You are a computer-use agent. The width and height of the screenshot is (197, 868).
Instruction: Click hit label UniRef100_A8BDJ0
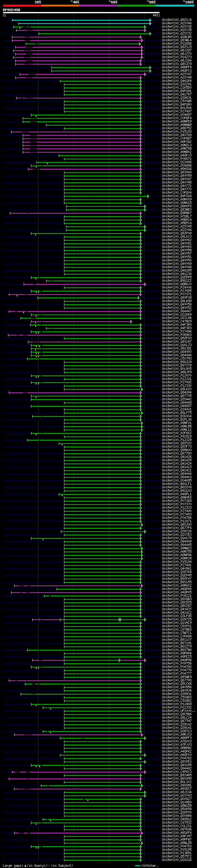(x=177, y=284)
